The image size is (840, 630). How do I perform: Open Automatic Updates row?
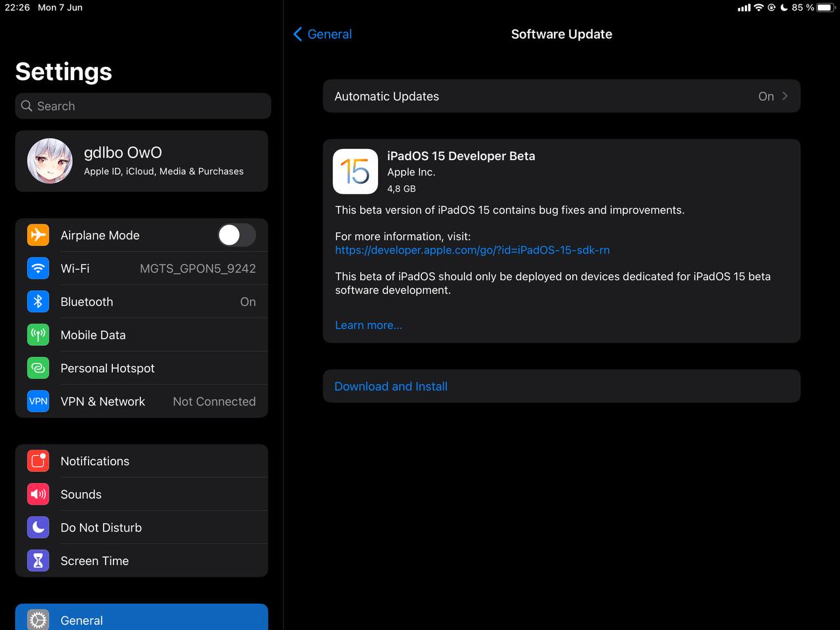(x=562, y=96)
